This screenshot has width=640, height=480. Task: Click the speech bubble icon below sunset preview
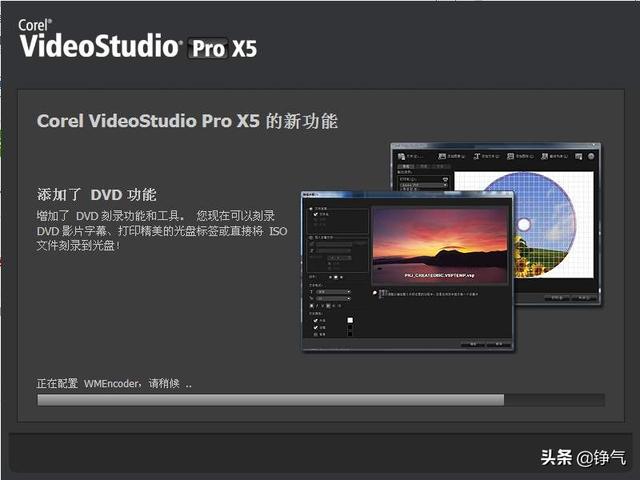[x=376, y=292]
